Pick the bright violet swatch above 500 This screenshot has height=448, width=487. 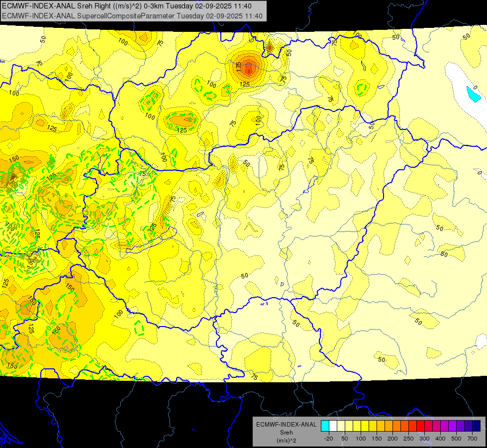[x=452, y=426]
